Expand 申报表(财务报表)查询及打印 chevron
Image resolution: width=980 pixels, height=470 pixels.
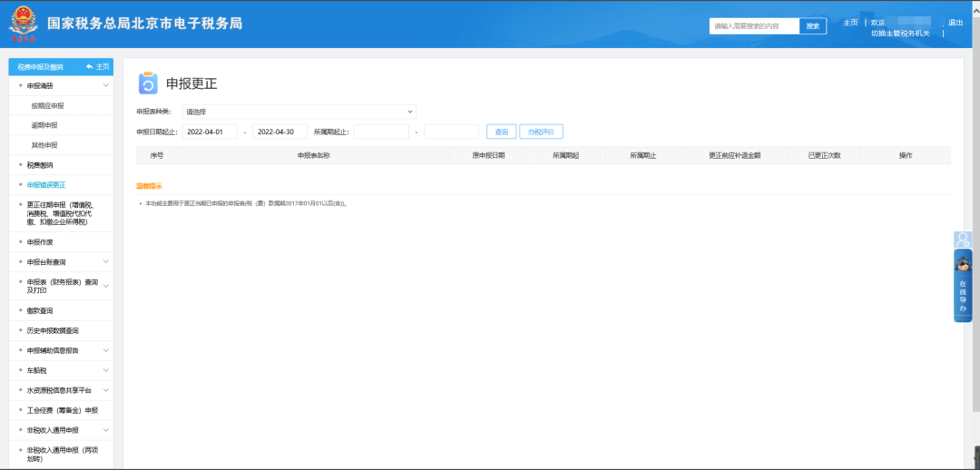[105, 286]
